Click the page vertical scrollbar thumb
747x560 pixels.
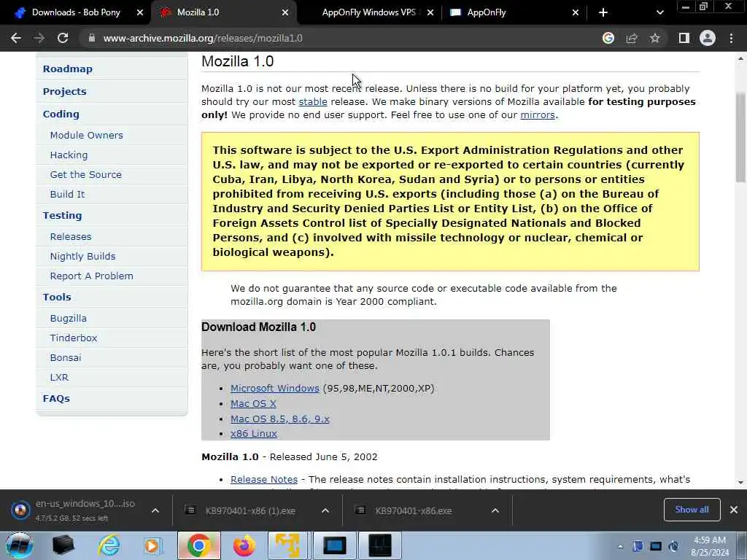pos(740,137)
